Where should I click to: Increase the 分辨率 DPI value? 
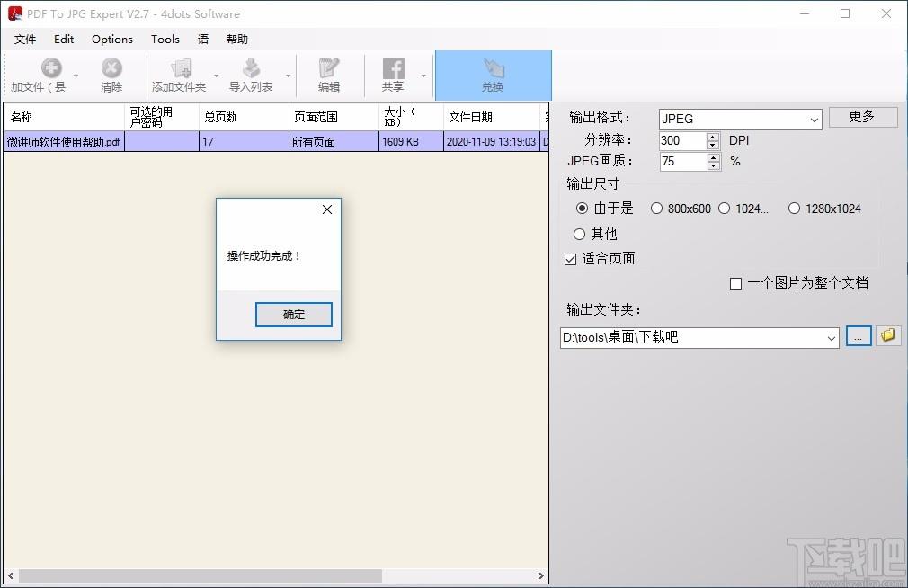click(713, 136)
